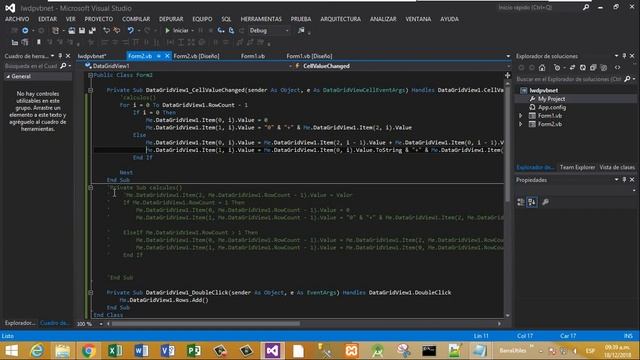The width and height of the screenshot is (640, 360).
Task: Click the Solution Explorer search field
Action: coord(569,79)
